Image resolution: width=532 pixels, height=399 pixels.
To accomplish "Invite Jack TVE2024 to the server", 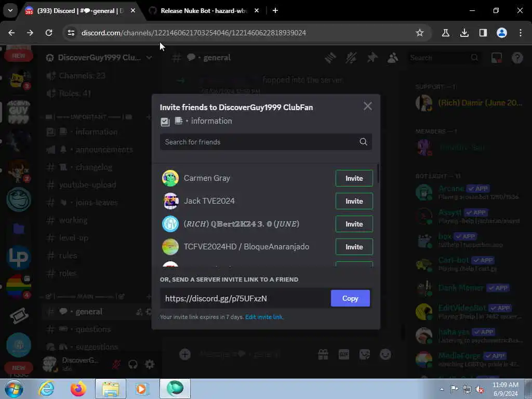I will (x=354, y=201).
